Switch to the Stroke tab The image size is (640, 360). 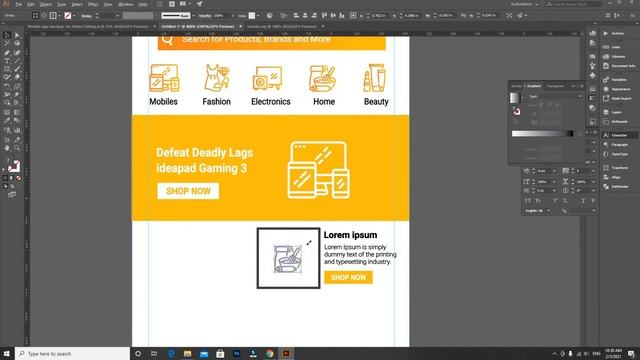pos(517,86)
